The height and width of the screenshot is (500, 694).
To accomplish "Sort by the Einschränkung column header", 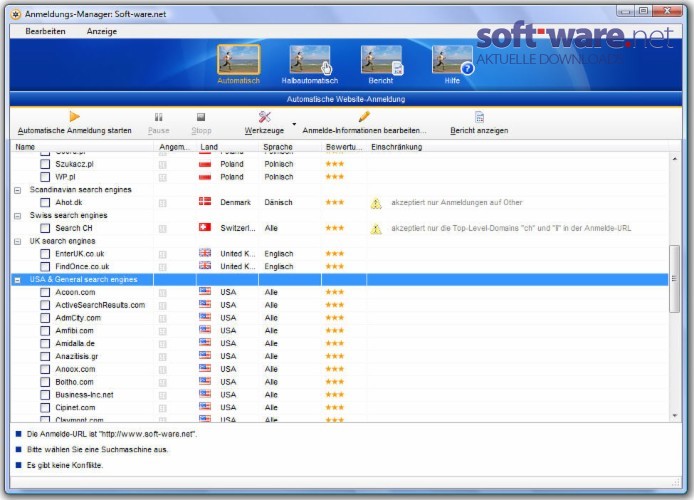I will [517, 147].
